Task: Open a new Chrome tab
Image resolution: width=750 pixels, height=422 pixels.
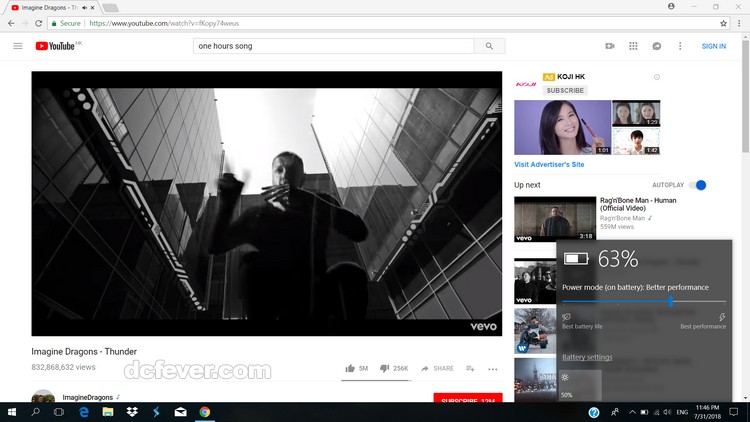Action: (x=110, y=8)
